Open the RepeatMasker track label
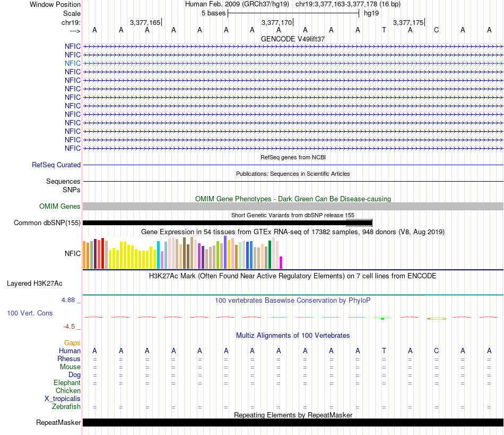 tap(58, 422)
